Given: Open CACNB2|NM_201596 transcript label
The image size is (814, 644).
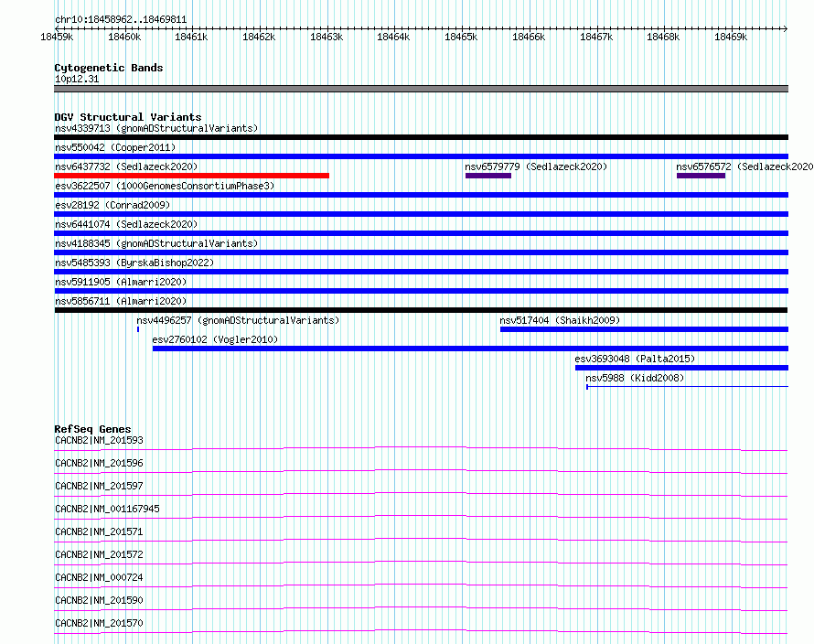Looking at the screenshot, I should pos(99,463).
